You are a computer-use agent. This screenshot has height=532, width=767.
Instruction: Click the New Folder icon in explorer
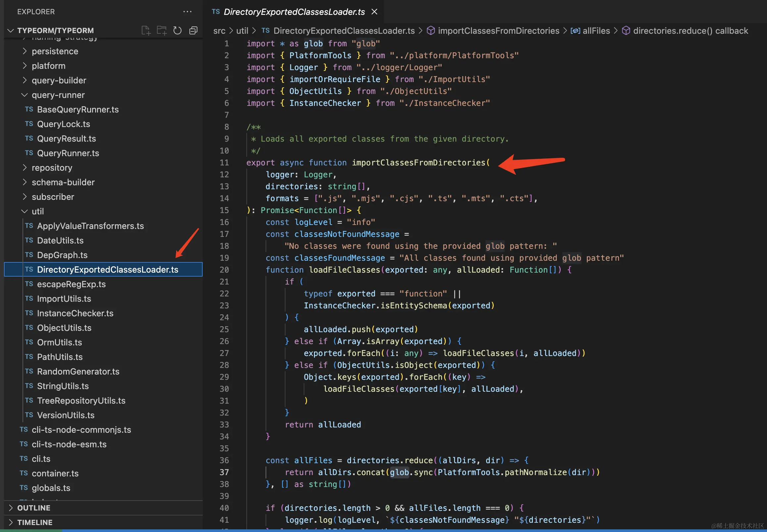(162, 30)
